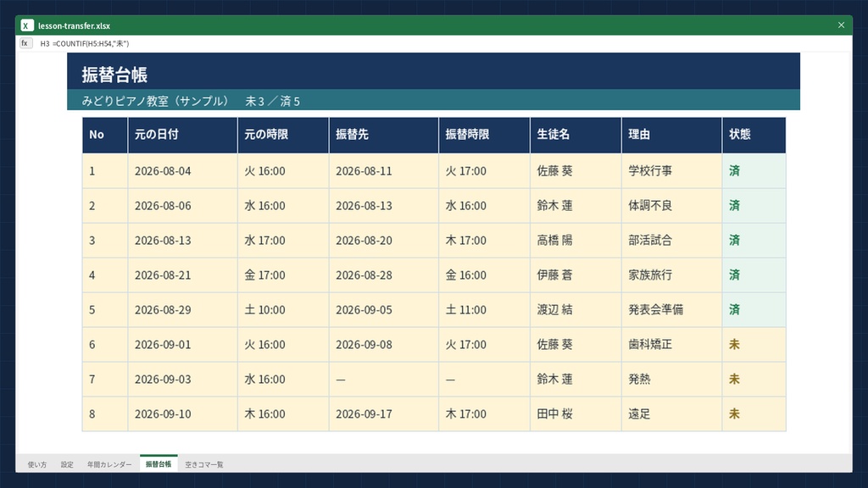Select the cell 2026-09-03
Viewport: 868px width, 488px height.
pos(183,380)
